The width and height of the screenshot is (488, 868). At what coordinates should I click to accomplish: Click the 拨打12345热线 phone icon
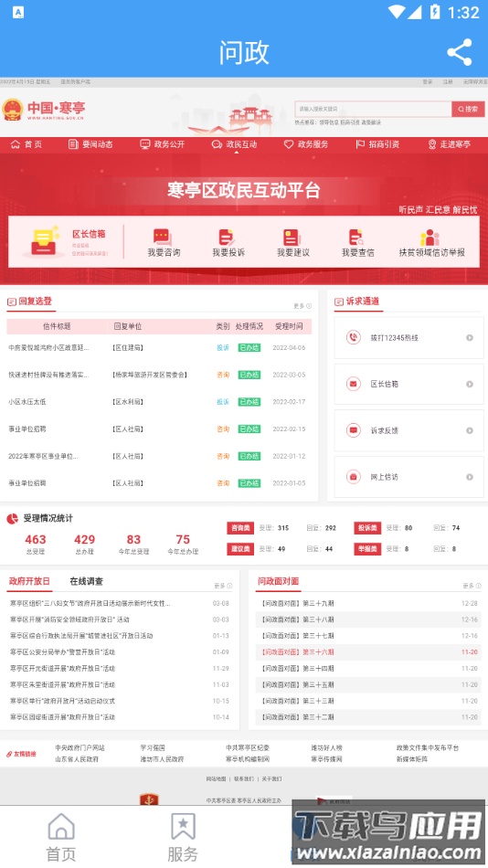tap(354, 337)
